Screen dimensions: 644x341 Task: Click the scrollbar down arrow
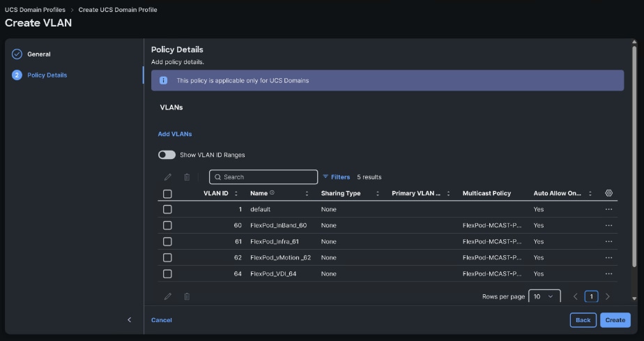click(x=634, y=298)
